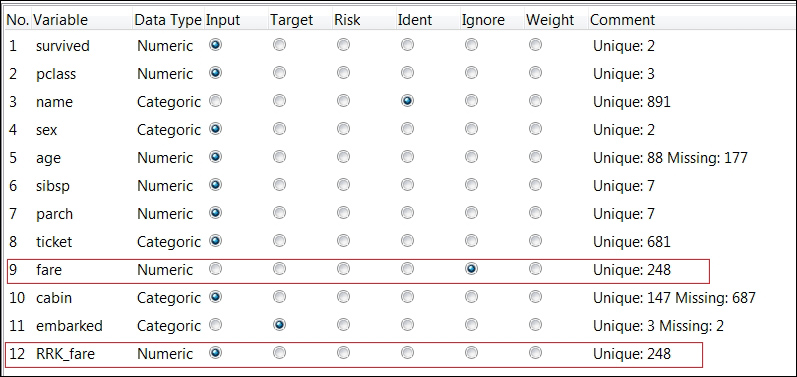Mark name variable as Input
The width and height of the screenshot is (797, 377).
(215, 101)
